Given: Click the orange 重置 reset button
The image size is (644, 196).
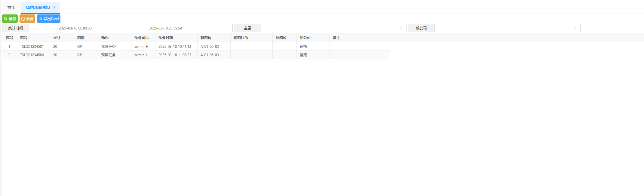Looking at the screenshot, I should [x=27, y=19].
